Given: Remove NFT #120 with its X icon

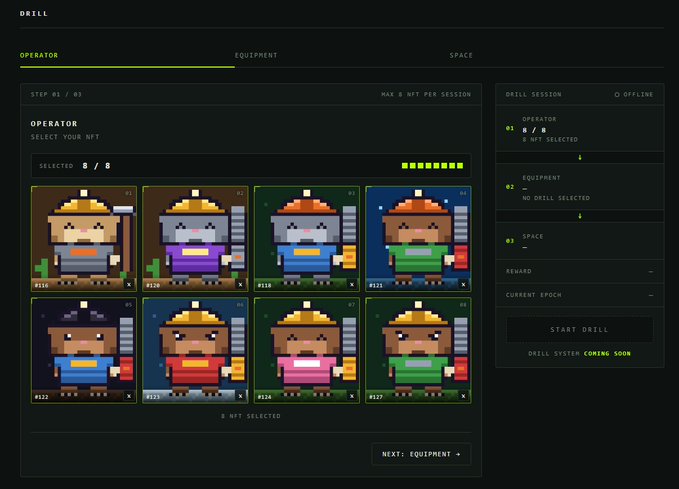Looking at the screenshot, I should (240, 285).
